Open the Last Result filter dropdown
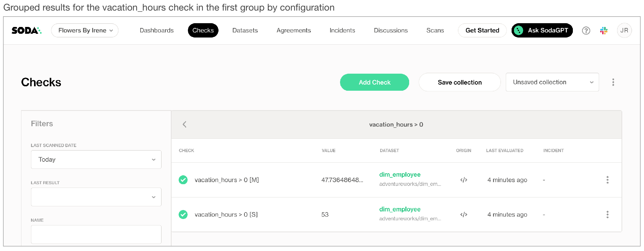This screenshot has width=644, height=251. 96,197
